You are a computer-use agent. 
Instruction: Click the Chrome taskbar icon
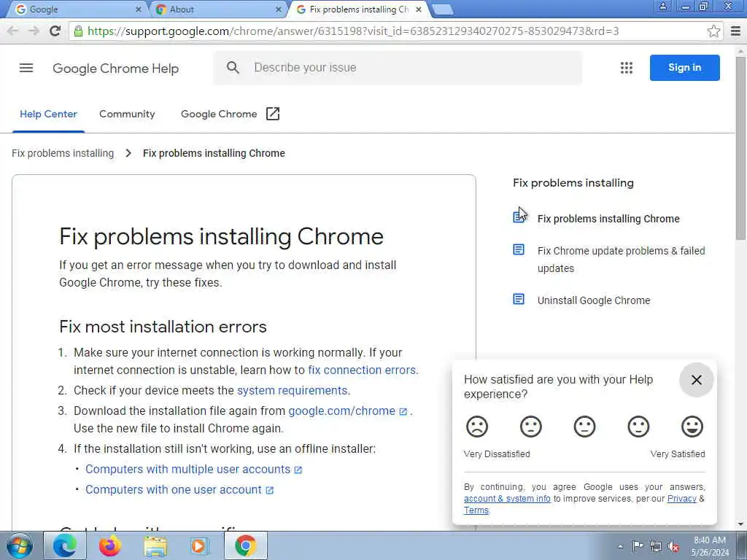245,545
